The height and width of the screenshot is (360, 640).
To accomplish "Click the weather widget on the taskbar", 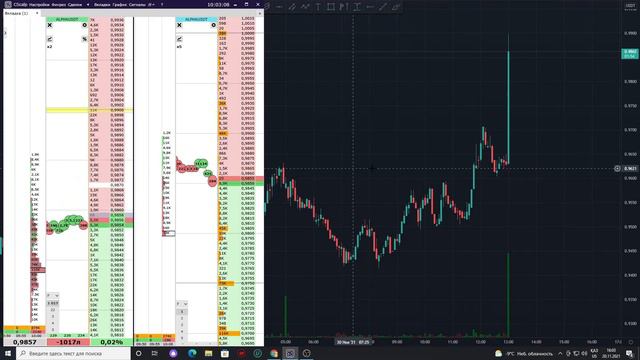I will pyautogui.click(x=524, y=353).
